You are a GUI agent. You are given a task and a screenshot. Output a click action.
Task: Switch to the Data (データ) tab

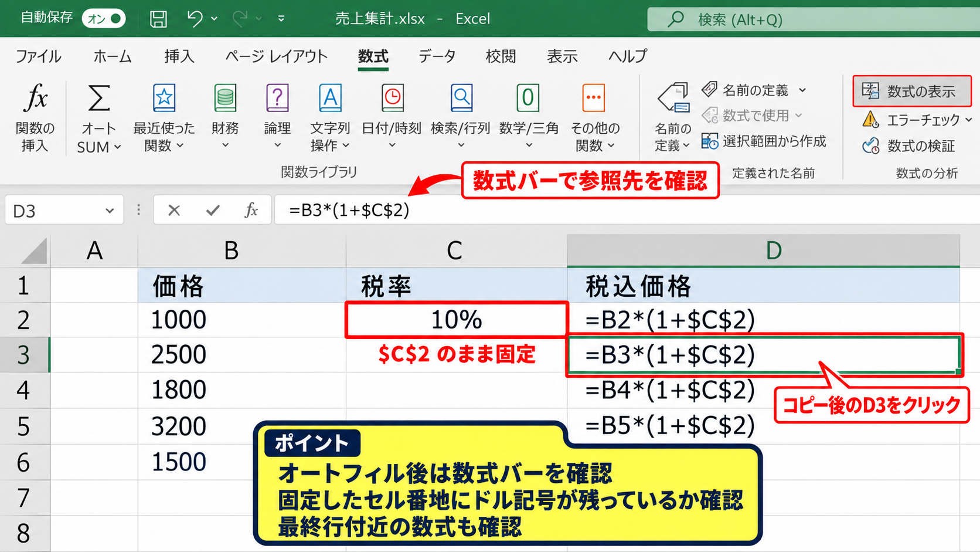coord(437,56)
